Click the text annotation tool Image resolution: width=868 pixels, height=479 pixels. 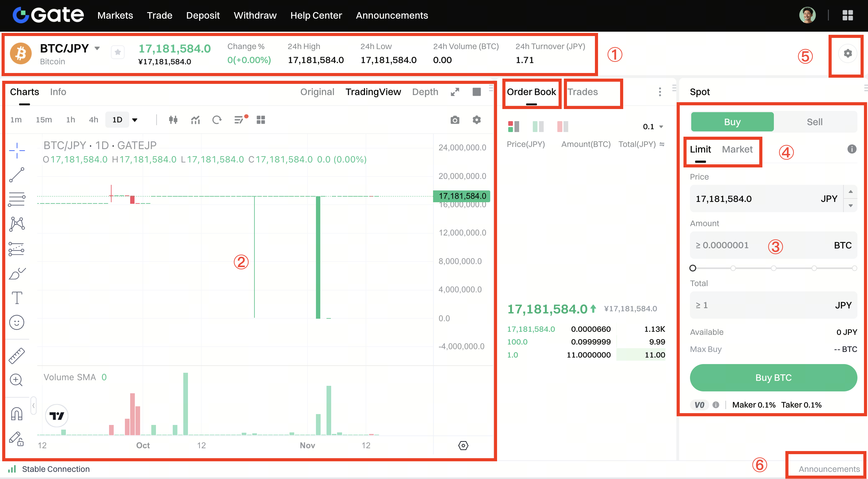[x=16, y=298]
